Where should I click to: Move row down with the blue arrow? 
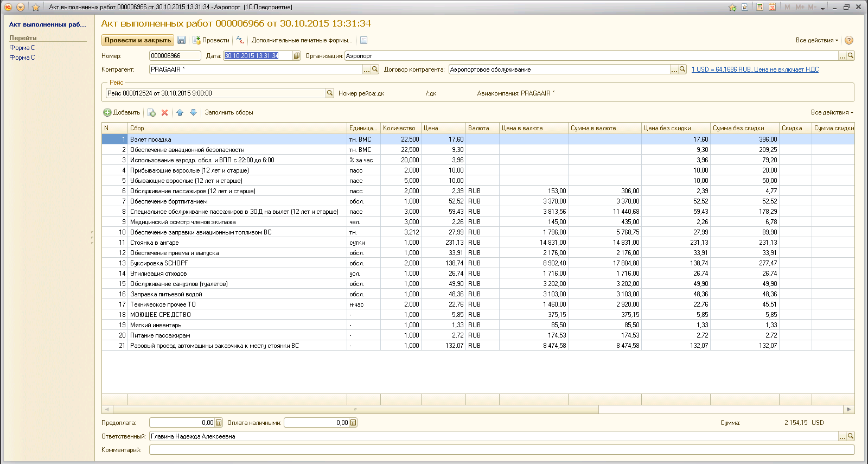[x=193, y=113]
